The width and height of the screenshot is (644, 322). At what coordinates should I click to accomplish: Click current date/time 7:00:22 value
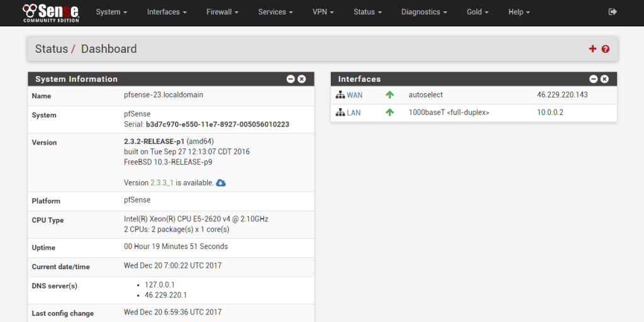pyautogui.click(x=173, y=265)
